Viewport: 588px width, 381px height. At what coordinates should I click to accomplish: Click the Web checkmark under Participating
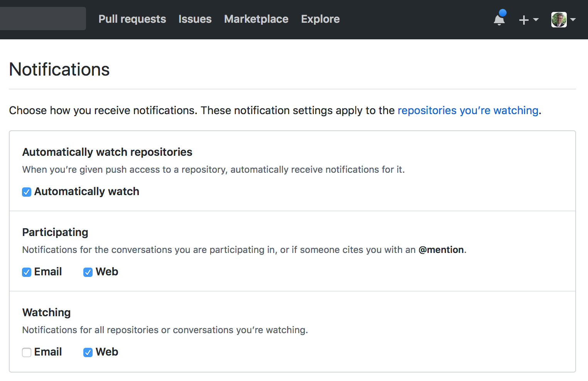tap(88, 272)
